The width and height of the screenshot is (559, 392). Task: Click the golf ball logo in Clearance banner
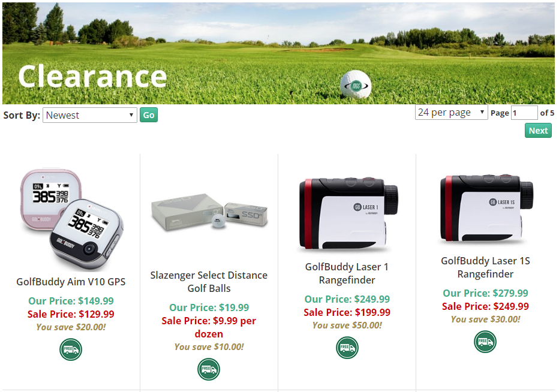(x=356, y=85)
